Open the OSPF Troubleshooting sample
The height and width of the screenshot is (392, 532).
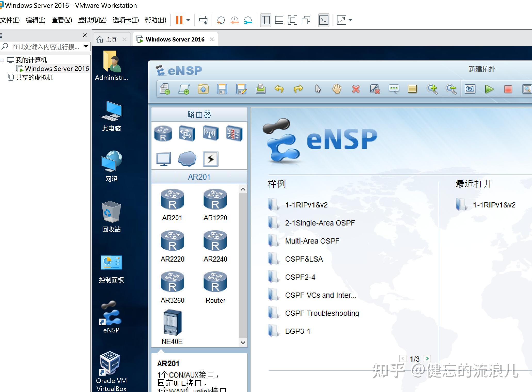(322, 313)
